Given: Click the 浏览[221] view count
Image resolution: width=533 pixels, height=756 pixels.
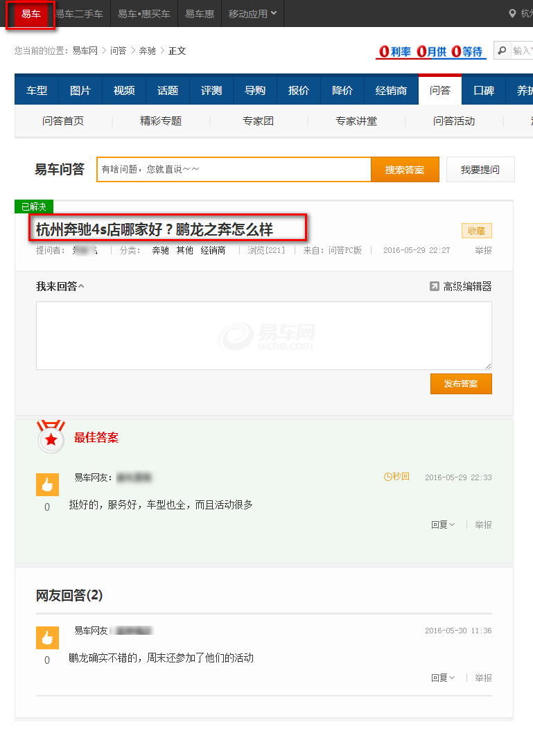Looking at the screenshot, I should [x=266, y=250].
